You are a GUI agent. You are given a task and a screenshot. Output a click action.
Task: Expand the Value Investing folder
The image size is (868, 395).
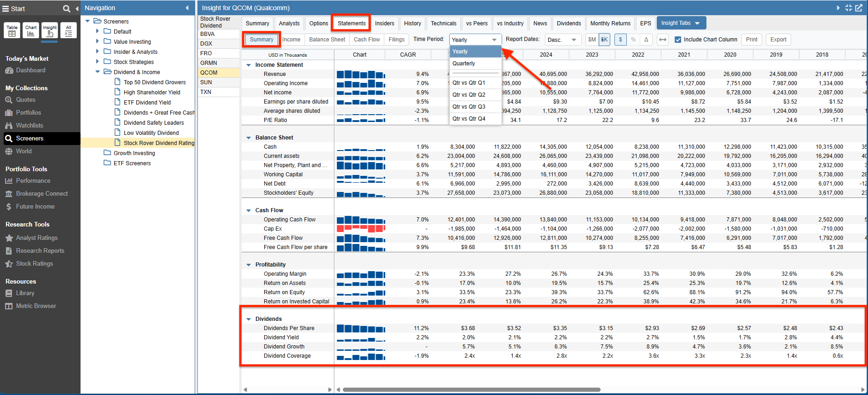click(x=97, y=41)
